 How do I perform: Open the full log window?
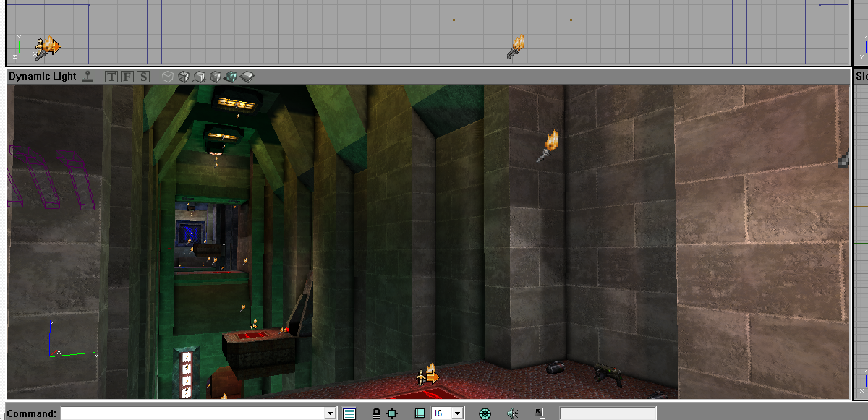(349, 413)
